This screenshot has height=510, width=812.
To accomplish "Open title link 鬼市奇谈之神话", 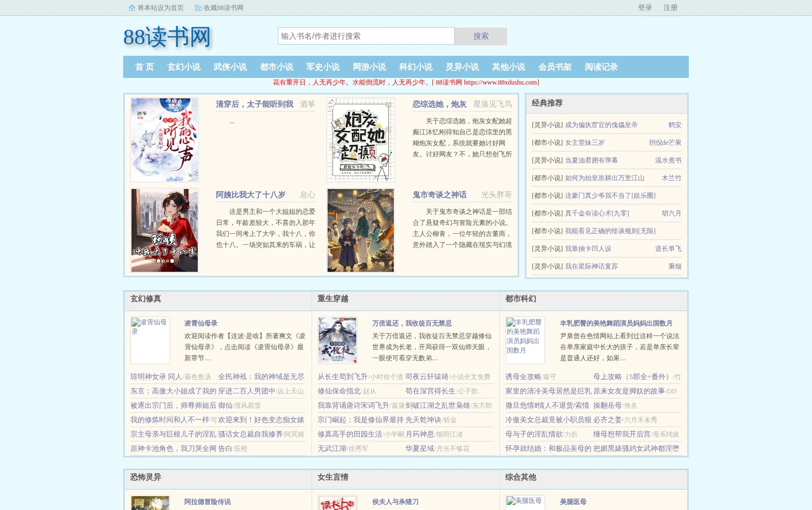I will click(440, 194).
